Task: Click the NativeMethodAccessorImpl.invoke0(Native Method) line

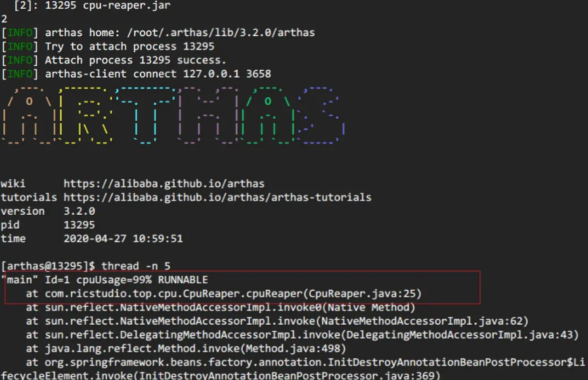Action: [221, 308]
